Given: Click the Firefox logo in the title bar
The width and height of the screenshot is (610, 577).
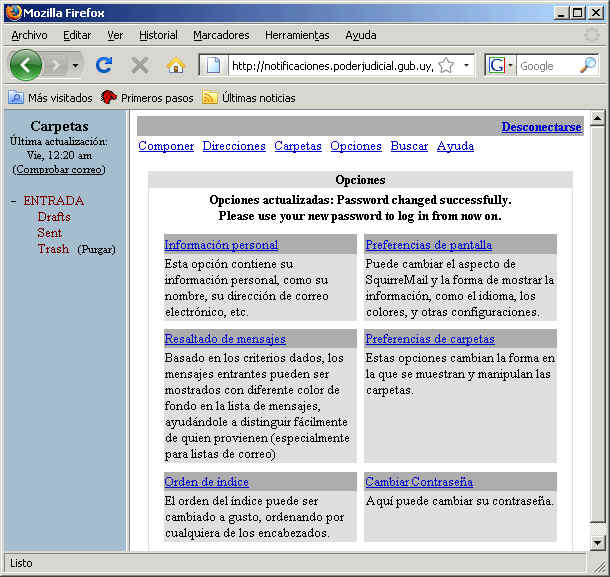Looking at the screenshot, I should 14,13.
